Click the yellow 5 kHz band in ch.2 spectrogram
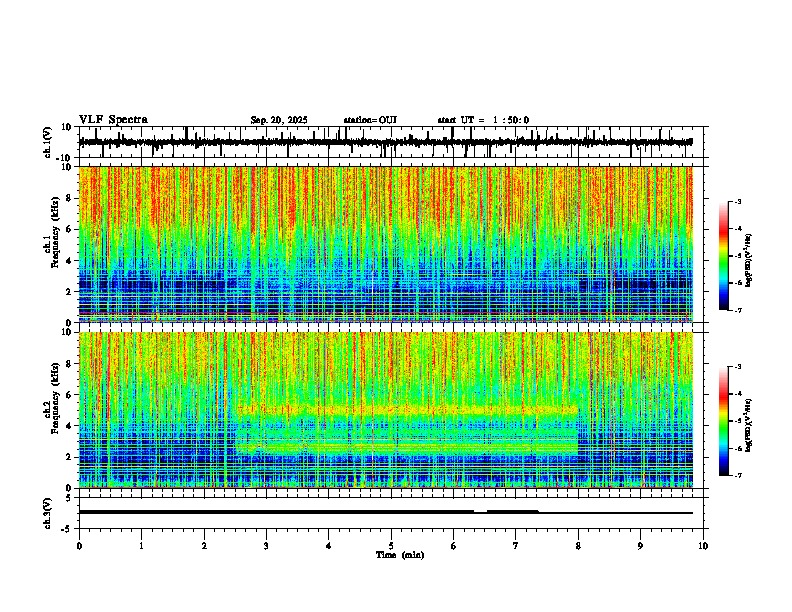 [x=407, y=410]
